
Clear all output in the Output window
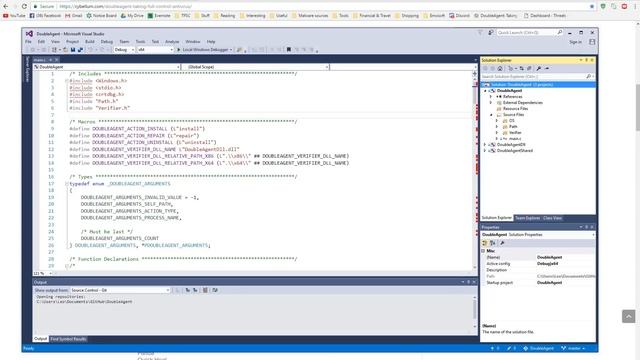tap(205, 290)
